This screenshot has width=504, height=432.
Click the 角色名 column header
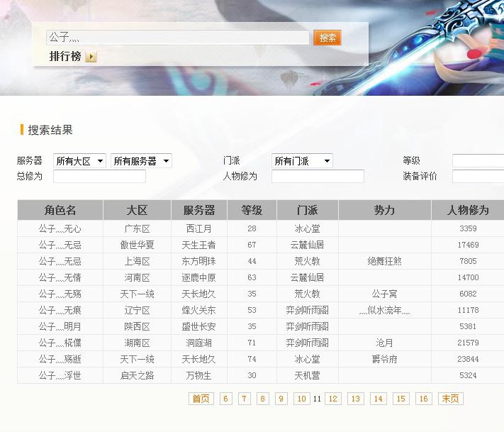60,210
